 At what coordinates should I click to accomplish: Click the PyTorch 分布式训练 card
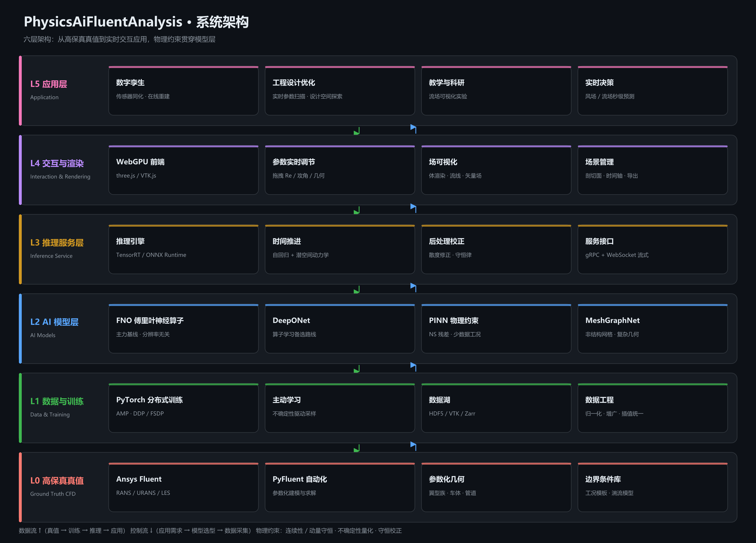183,408
